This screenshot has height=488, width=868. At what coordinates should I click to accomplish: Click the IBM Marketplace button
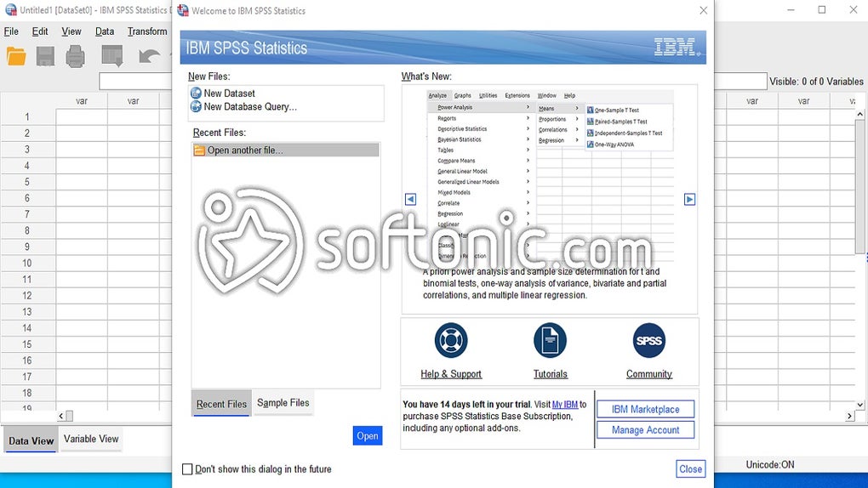(x=645, y=410)
